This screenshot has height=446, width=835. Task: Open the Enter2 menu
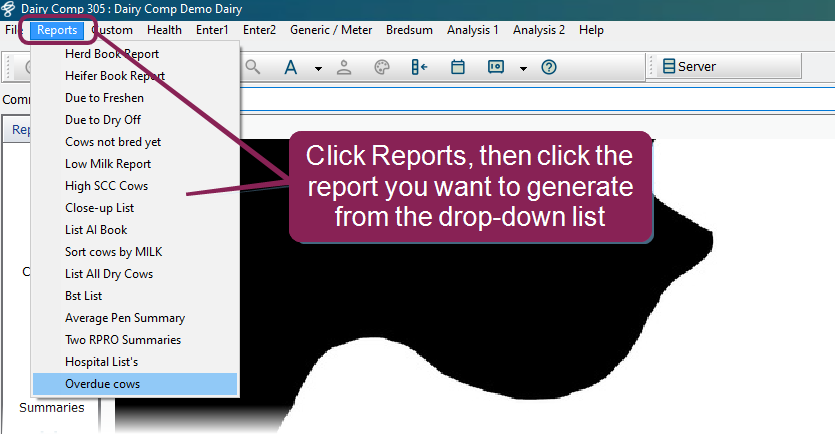(x=259, y=30)
